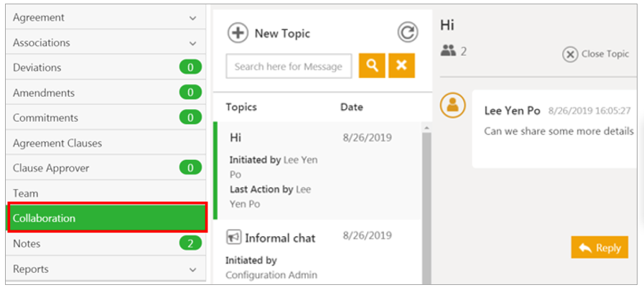The image size is (644, 290).
Task: Click Lee Yen Po's avatar icon
Action: [x=452, y=106]
